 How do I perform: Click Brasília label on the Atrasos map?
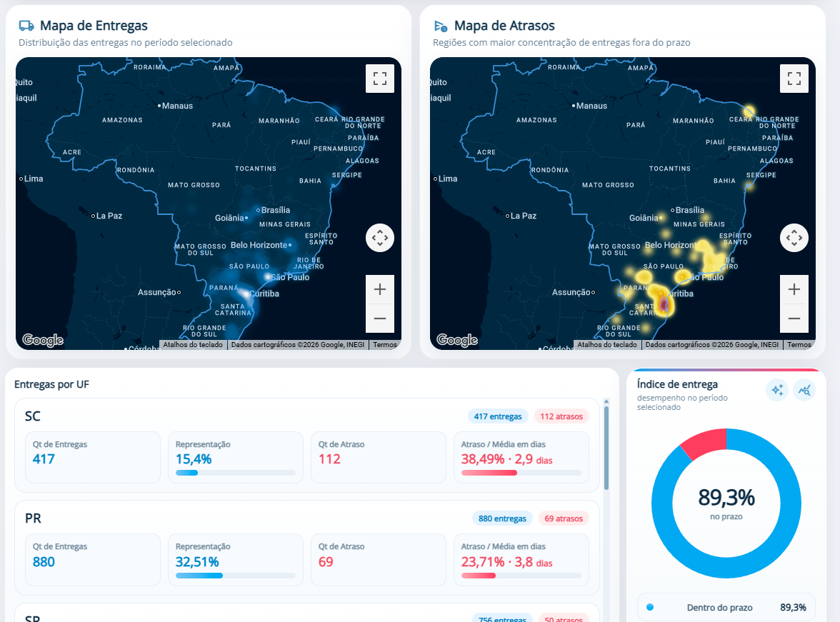point(688,210)
